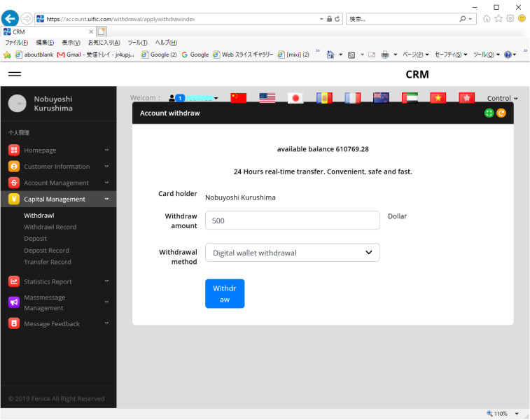Open Withdrawl Record in sidebar
Image resolution: width=530 pixels, height=420 pixels.
tap(50, 227)
